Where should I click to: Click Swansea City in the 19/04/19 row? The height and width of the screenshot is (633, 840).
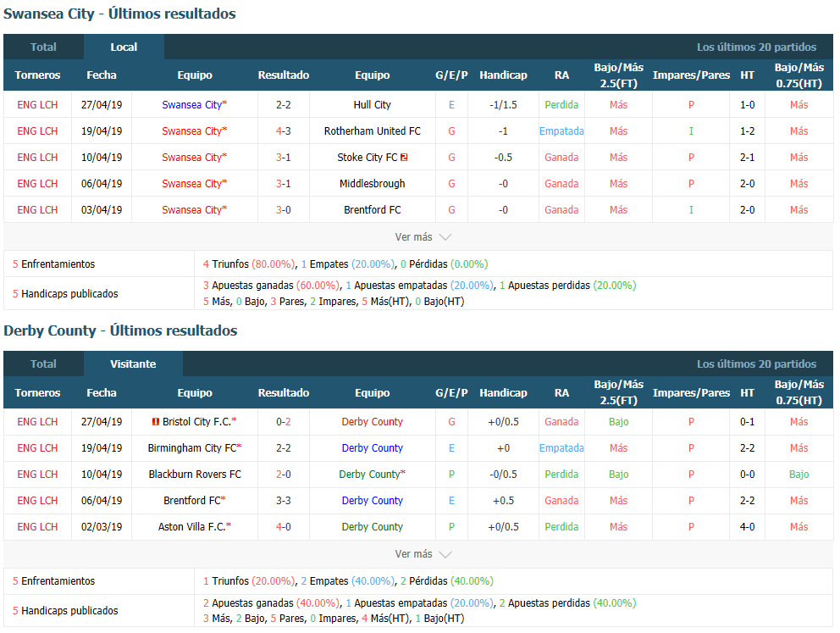[x=191, y=131]
